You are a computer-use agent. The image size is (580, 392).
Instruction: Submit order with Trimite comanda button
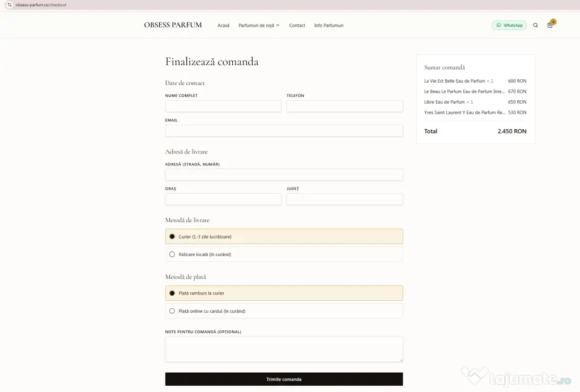284,379
